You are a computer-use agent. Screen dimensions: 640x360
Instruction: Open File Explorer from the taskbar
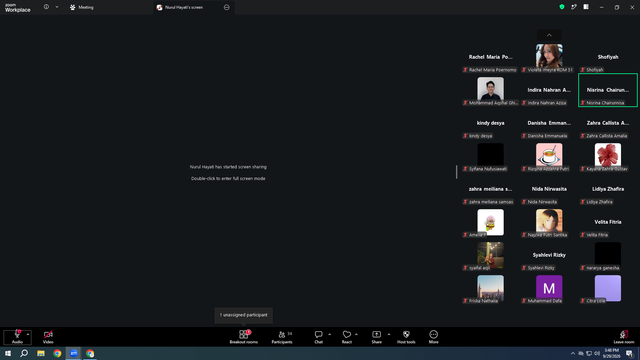point(41,353)
